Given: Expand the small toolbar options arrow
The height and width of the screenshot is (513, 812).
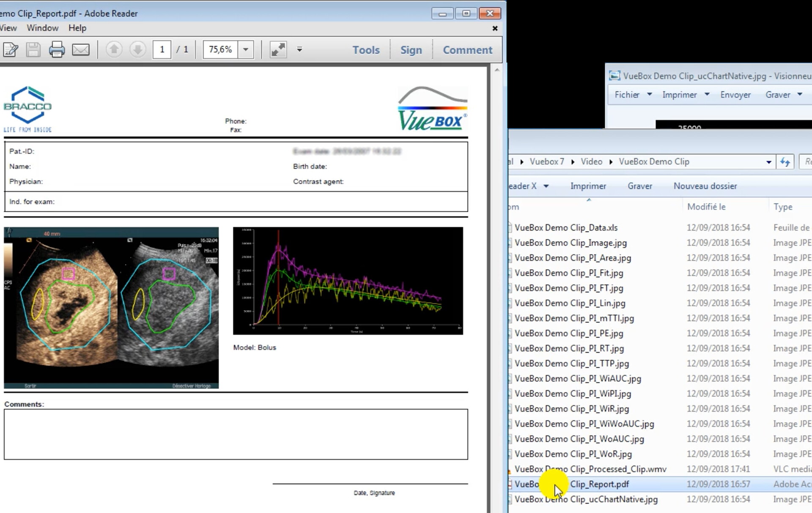Looking at the screenshot, I should tap(299, 50).
